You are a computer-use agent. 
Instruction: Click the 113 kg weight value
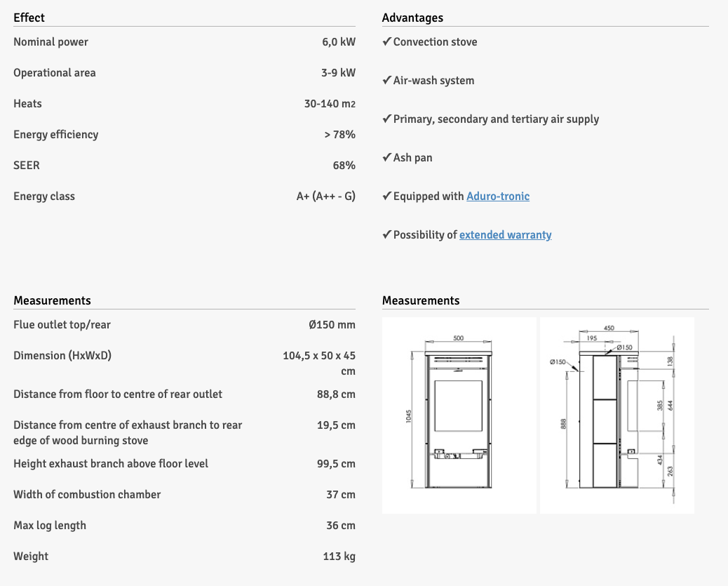click(339, 557)
